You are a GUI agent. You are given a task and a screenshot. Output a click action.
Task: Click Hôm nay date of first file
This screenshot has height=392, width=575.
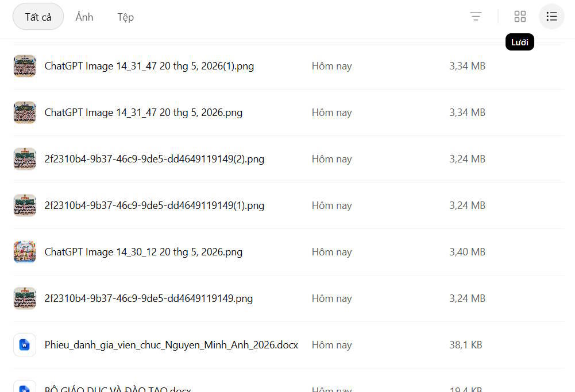tap(331, 66)
